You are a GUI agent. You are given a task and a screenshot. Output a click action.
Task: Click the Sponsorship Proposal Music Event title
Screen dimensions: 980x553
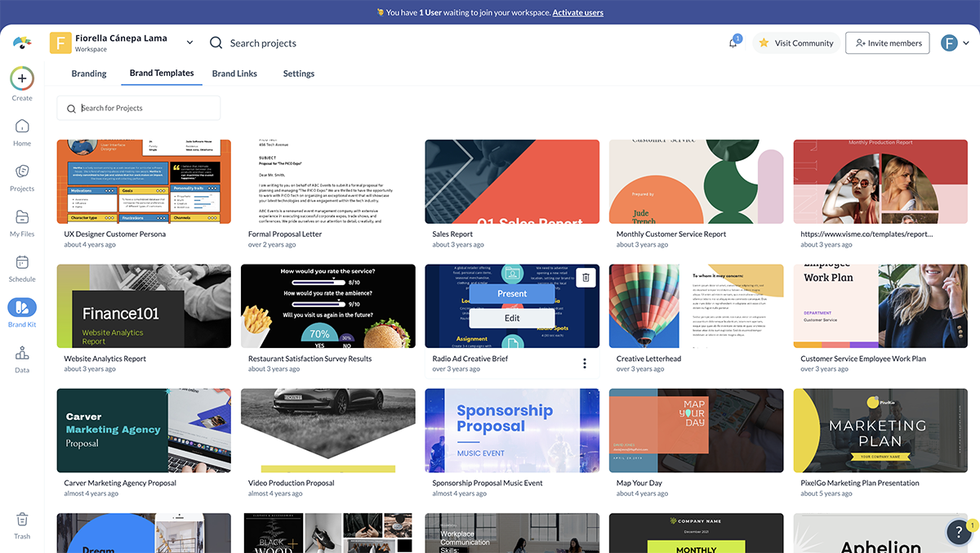pos(488,483)
